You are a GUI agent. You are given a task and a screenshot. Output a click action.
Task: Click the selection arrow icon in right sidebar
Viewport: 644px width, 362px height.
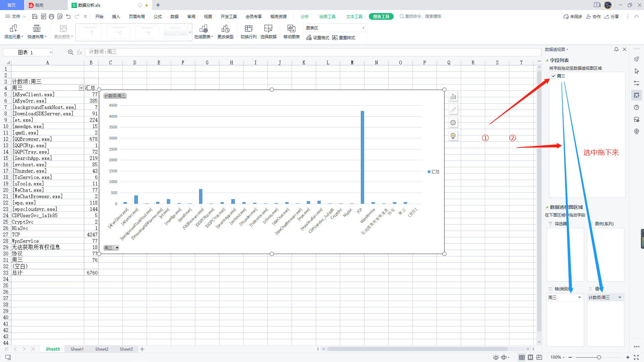coord(637,71)
